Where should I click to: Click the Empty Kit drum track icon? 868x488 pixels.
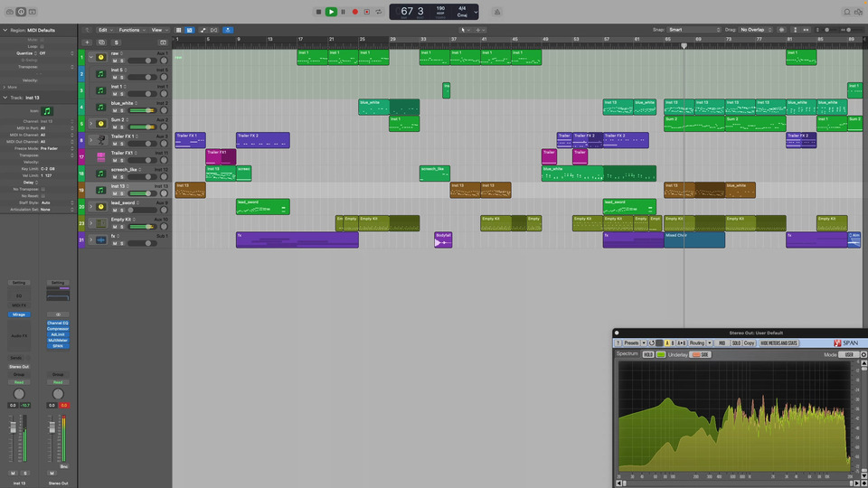point(100,223)
